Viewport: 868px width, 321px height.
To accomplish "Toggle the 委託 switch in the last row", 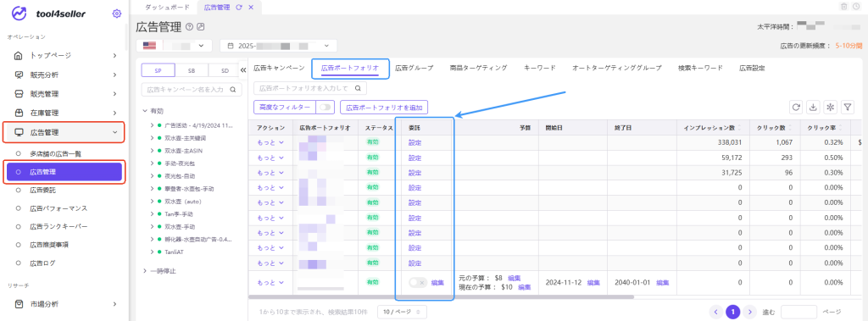I will tap(418, 283).
